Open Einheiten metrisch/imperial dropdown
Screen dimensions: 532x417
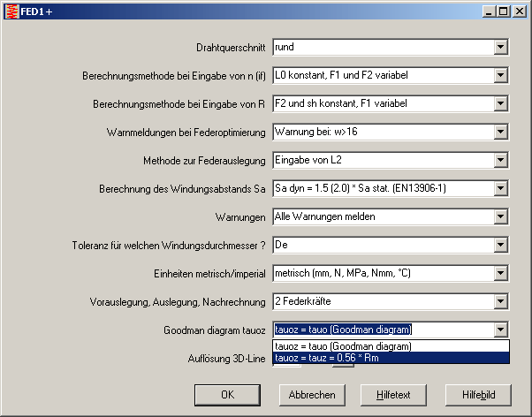tap(501, 273)
